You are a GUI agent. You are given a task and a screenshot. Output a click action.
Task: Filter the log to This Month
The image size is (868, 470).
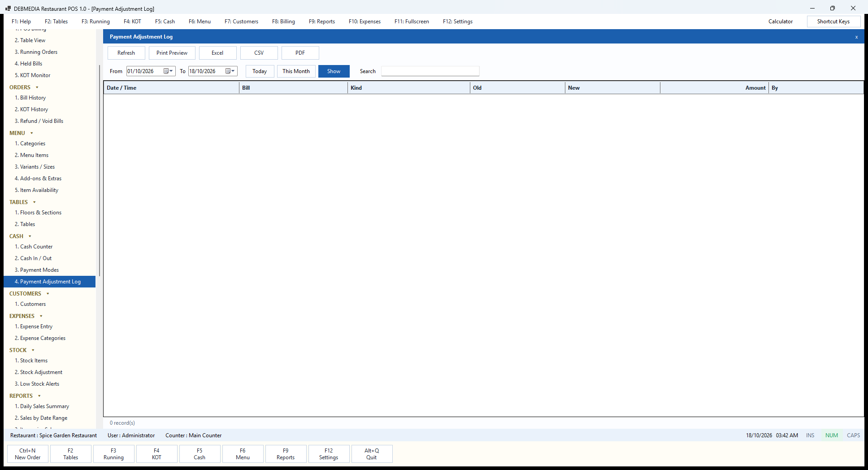tap(296, 71)
